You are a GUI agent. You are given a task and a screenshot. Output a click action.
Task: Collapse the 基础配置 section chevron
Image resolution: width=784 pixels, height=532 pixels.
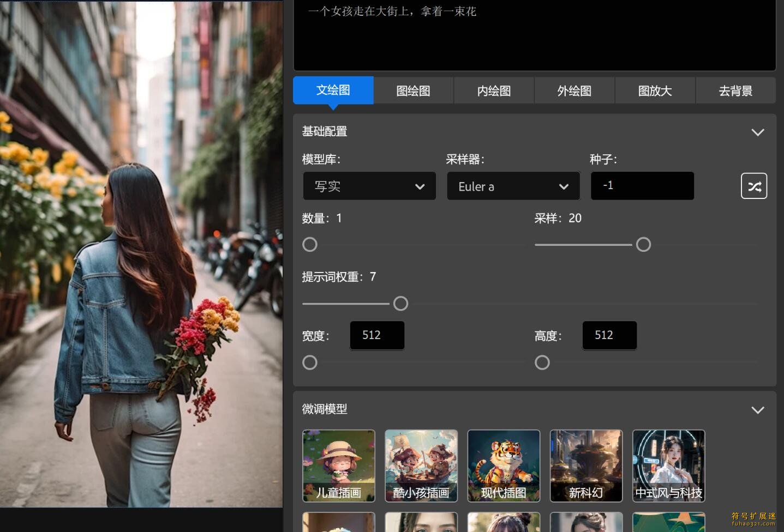[758, 132]
